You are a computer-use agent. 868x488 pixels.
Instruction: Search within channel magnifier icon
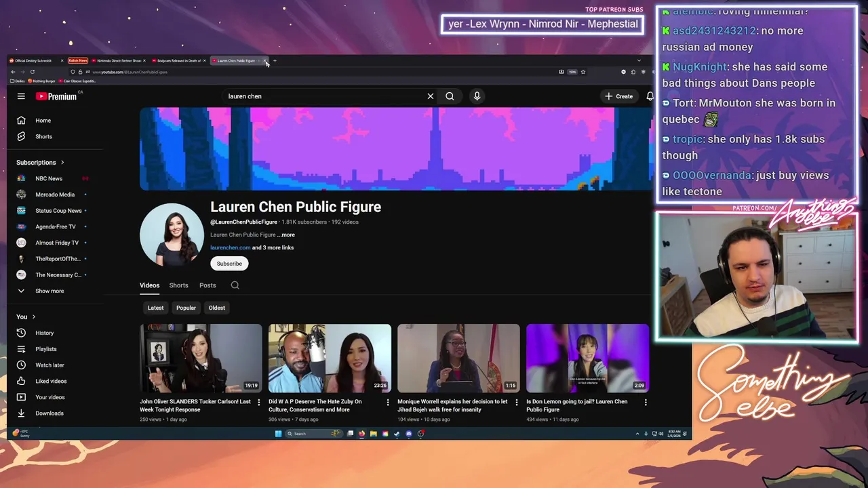235,285
